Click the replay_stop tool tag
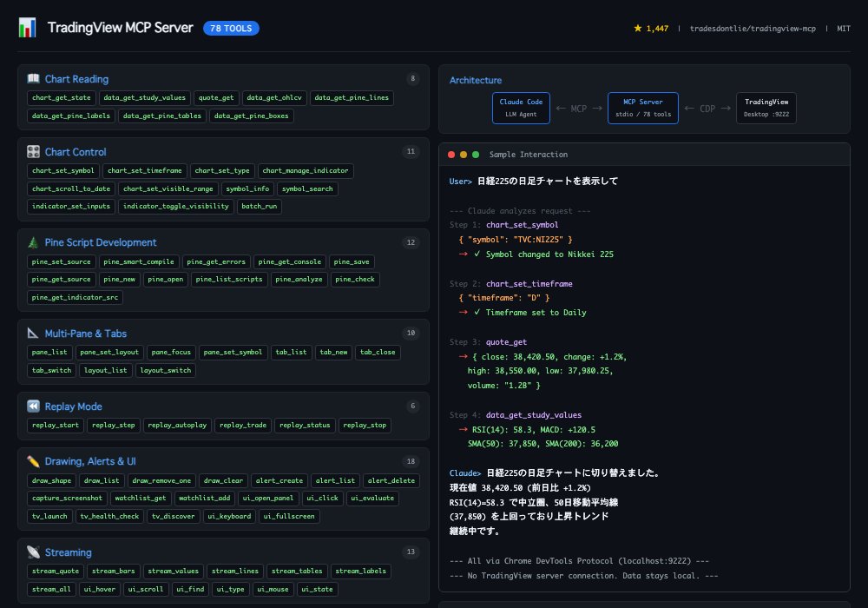The image size is (868, 608). click(365, 426)
